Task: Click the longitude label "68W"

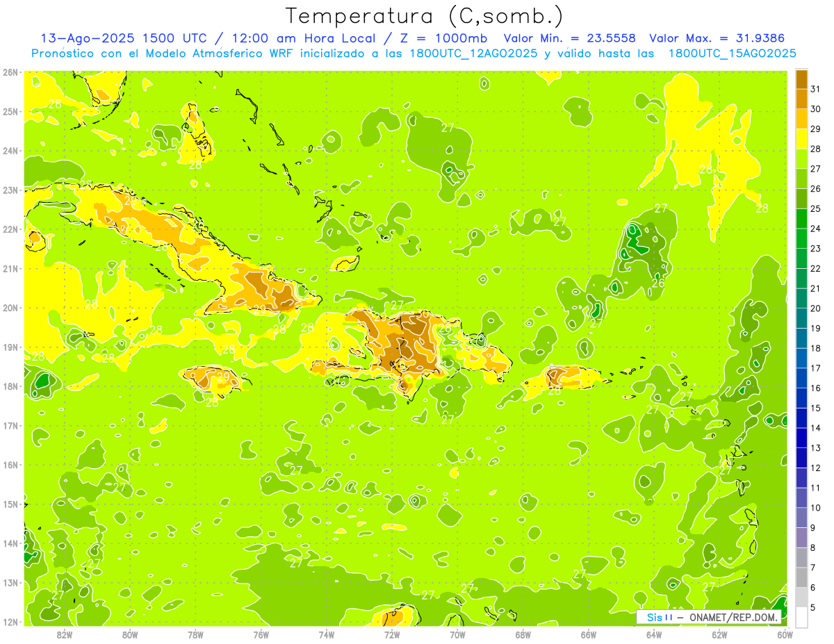Action: pyautogui.click(x=523, y=634)
